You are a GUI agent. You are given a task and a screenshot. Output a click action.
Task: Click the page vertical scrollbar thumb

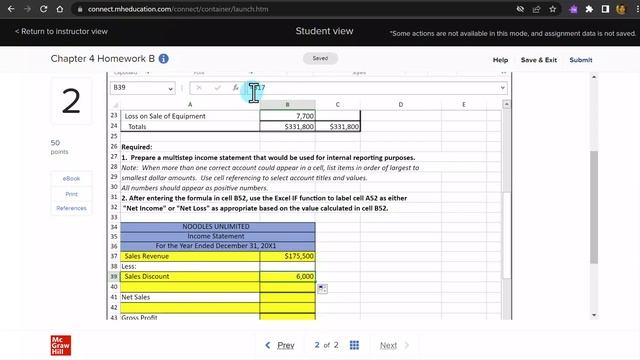pos(594,207)
